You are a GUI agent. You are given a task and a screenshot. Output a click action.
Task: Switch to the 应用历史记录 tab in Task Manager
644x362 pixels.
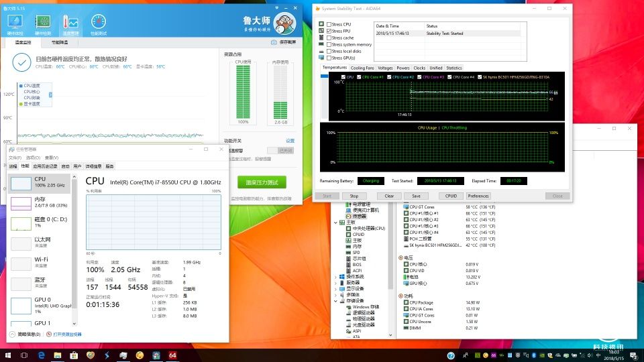click(45, 166)
